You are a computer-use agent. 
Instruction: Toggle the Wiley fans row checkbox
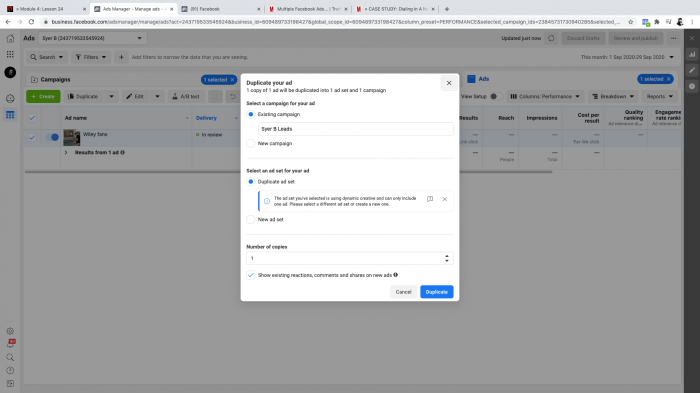pyautogui.click(x=32, y=137)
